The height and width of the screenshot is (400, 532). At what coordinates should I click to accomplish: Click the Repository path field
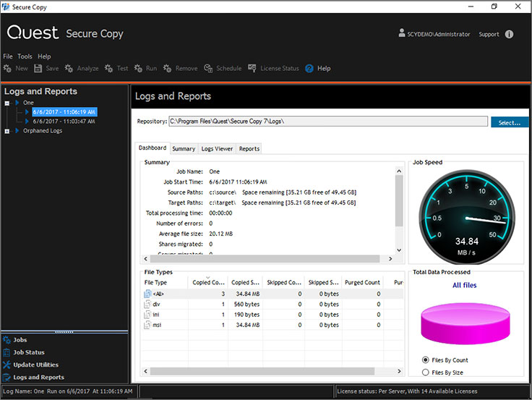pos(328,122)
